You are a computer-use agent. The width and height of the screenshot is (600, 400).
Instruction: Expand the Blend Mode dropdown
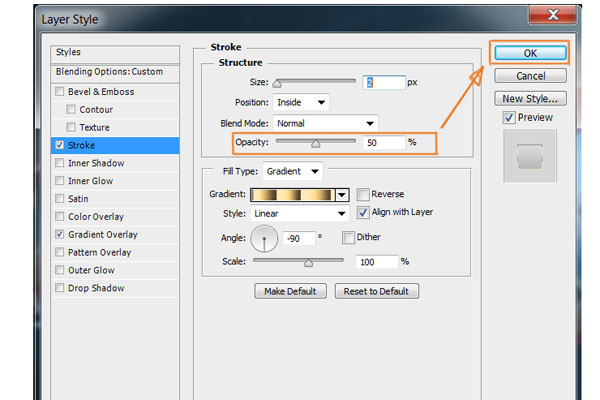point(325,123)
